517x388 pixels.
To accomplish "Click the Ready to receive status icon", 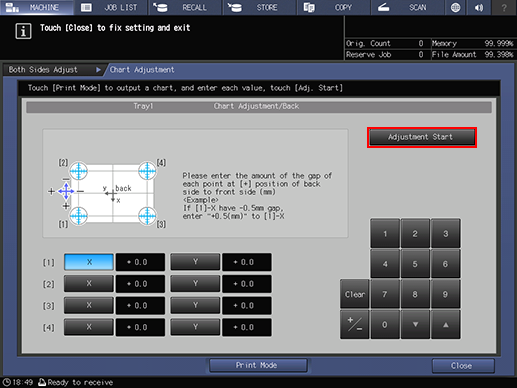I will (x=42, y=382).
